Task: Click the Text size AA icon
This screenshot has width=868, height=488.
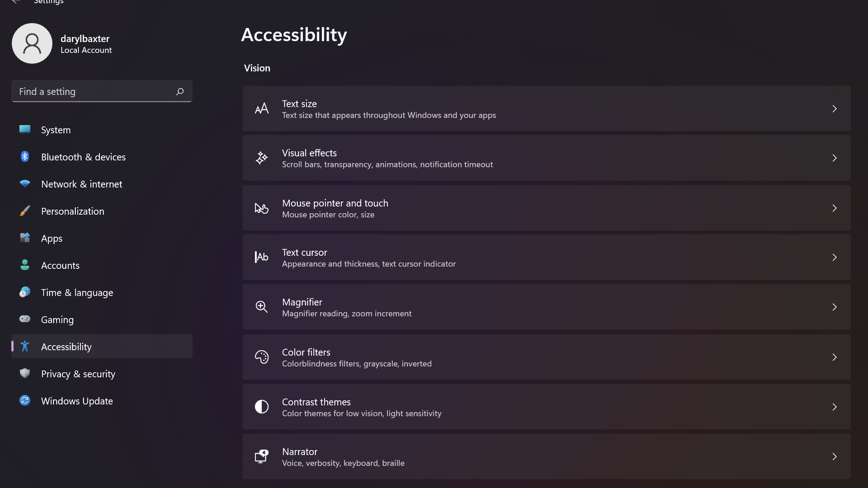Action: tap(261, 109)
